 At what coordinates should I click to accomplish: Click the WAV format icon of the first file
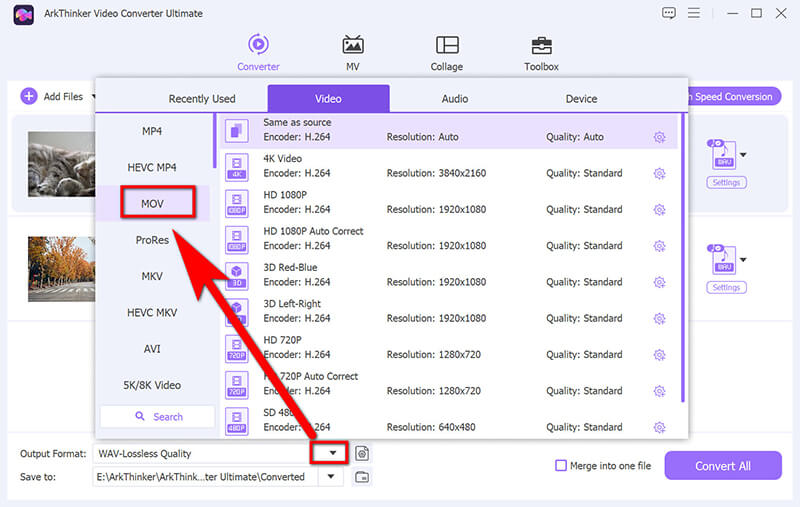point(723,154)
